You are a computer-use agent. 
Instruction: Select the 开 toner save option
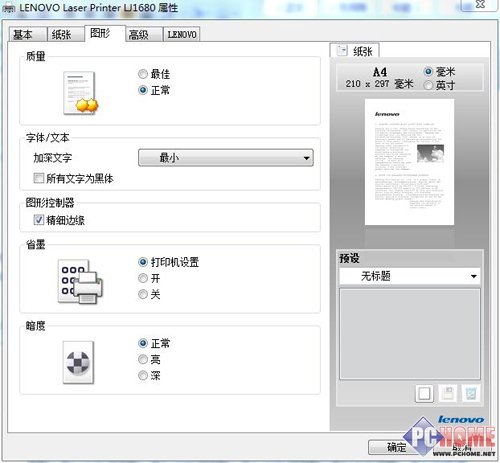(x=143, y=278)
